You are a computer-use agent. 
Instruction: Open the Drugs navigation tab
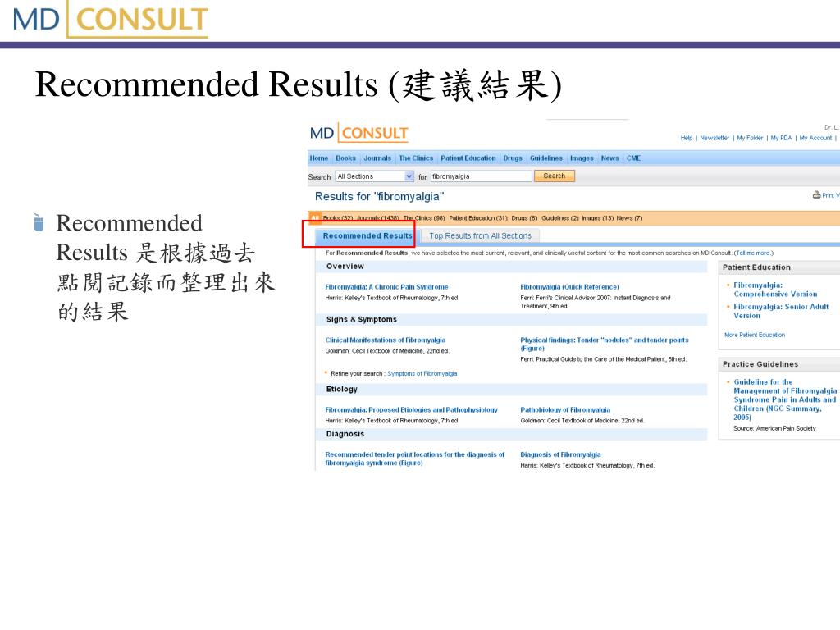point(513,158)
